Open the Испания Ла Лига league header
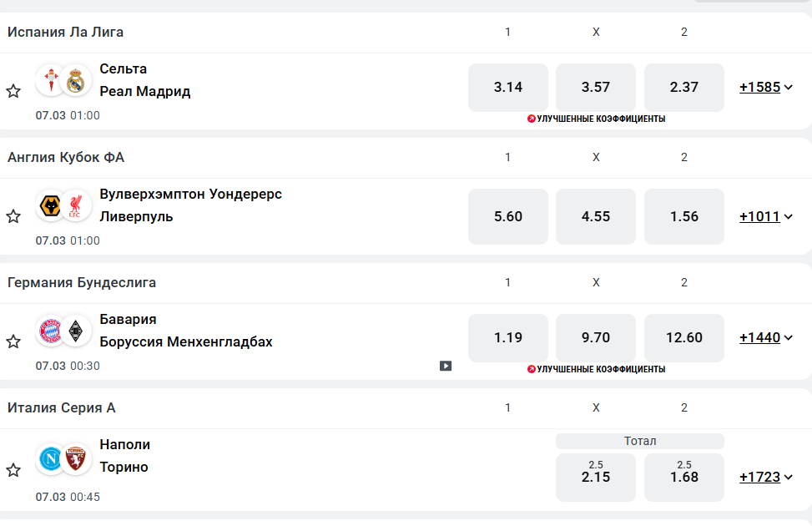The width and height of the screenshot is (812, 526). tap(66, 33)
